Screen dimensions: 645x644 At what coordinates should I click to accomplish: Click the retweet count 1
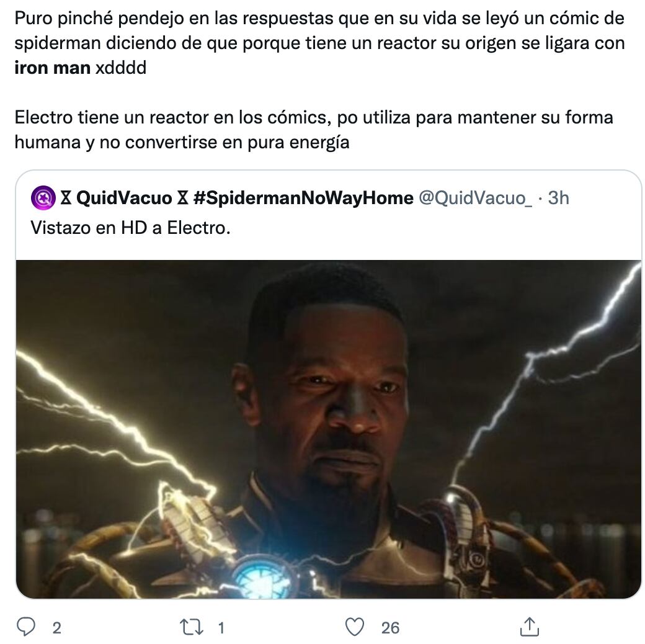[x=221, y=628]
